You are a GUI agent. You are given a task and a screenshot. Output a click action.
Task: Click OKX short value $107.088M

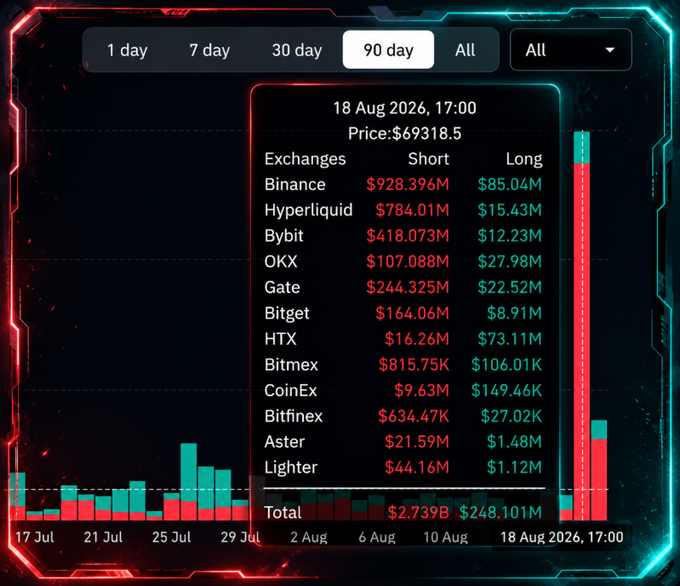[408, 262]
